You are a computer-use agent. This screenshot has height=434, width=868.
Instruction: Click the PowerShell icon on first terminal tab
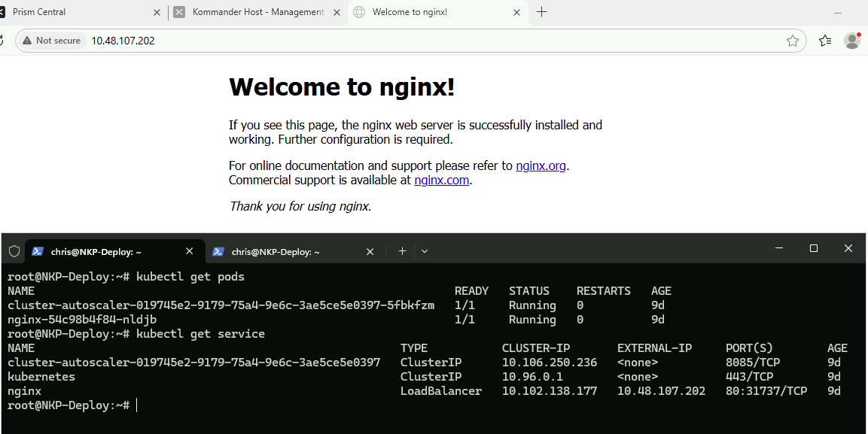click(38, 251)
